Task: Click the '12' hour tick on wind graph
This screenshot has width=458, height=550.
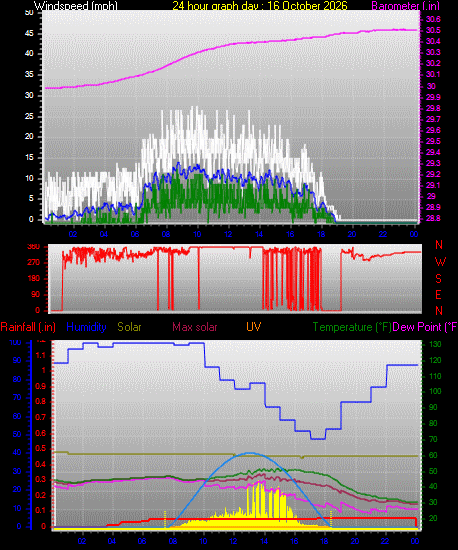Action: tap(228, 234)
